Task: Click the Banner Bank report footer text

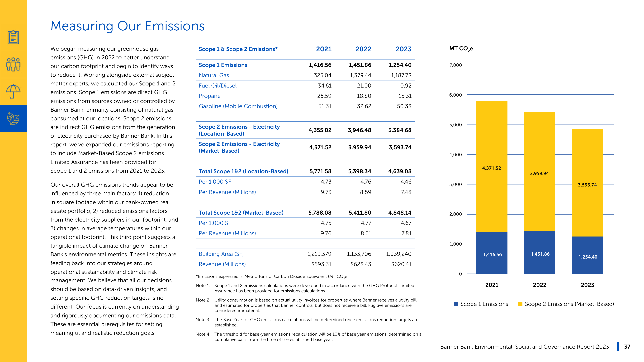Action: [x=525, y=347]
